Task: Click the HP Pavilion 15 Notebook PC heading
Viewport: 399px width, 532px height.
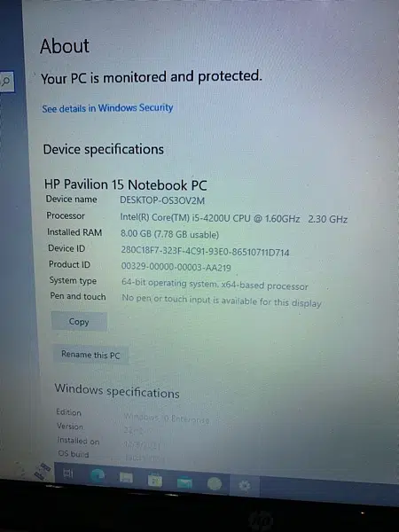Action: pyautogui.click(x=126, y=184)
